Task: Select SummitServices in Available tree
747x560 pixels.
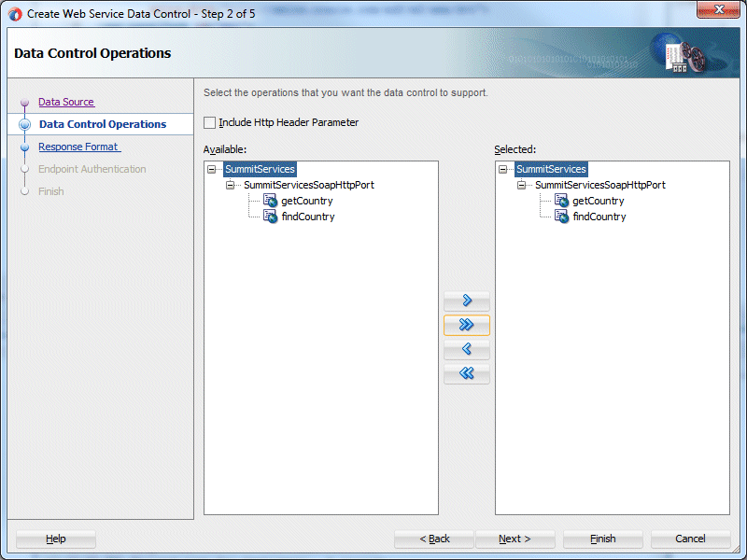Action: click(260, 169)
